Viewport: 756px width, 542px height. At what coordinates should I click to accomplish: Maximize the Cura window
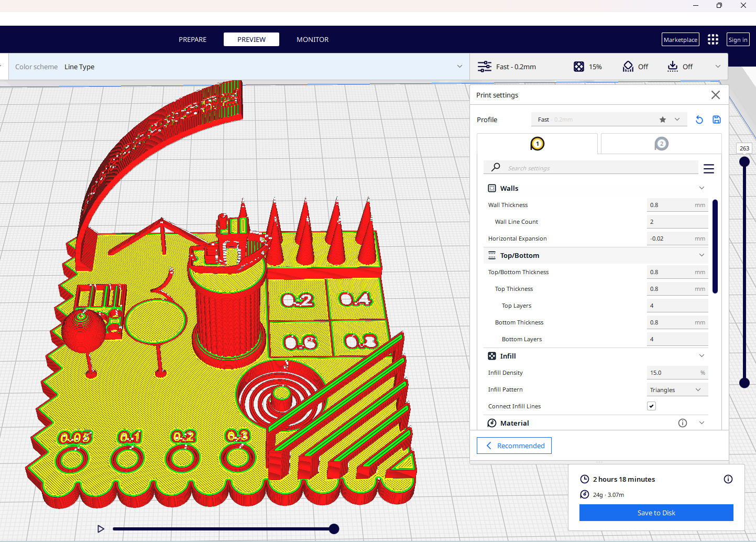(719, 5)
